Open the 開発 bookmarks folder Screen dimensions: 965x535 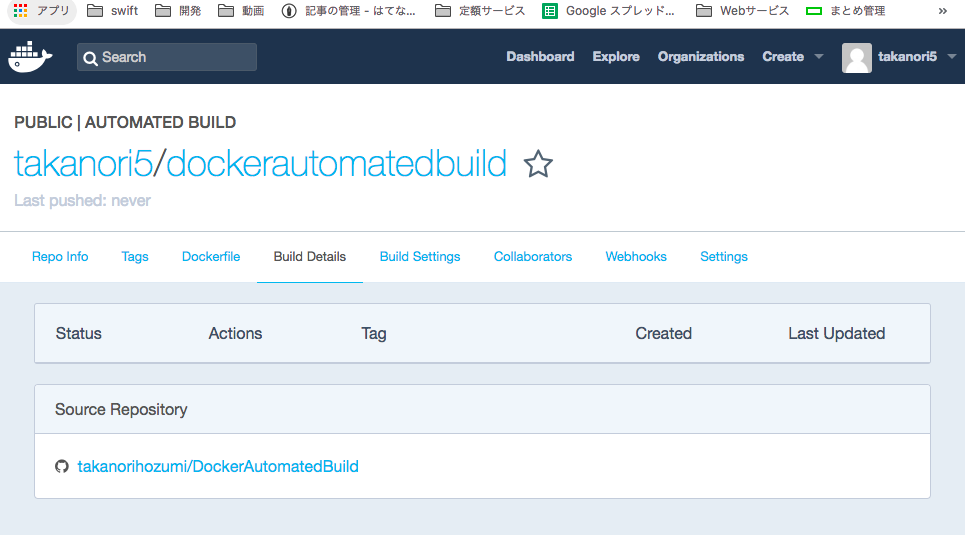(x=178, y=10)
